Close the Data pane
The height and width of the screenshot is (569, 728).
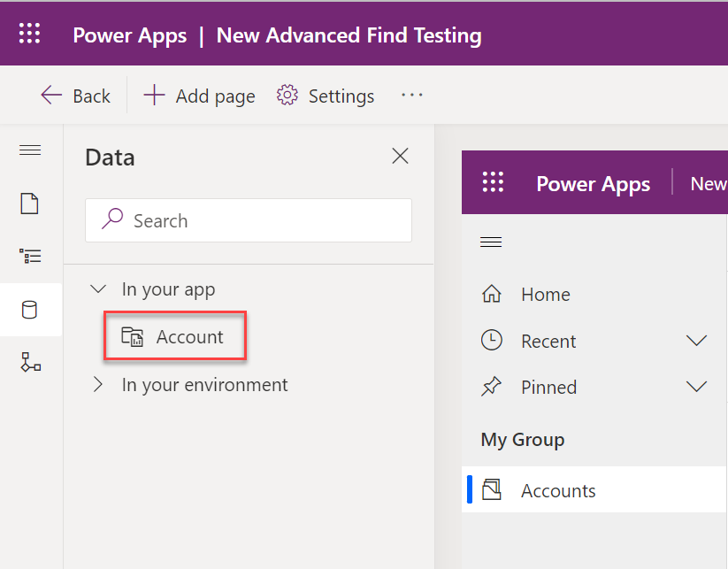(x=400, y=156)
